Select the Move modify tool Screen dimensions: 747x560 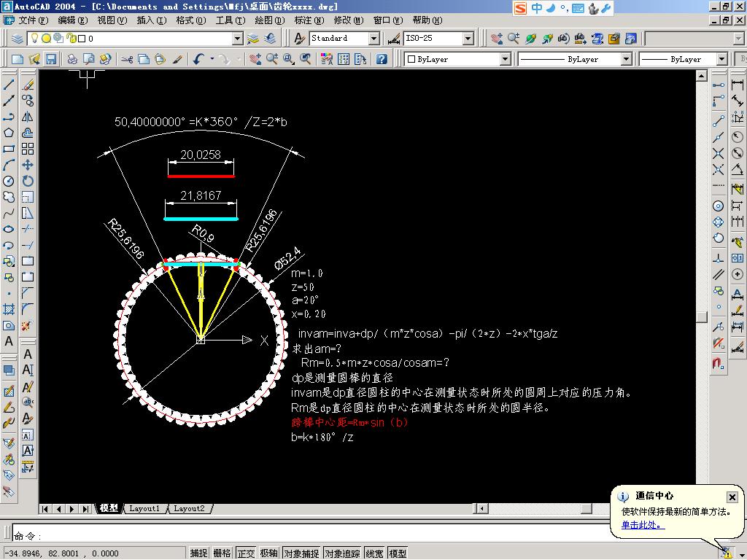coord(28,165)
